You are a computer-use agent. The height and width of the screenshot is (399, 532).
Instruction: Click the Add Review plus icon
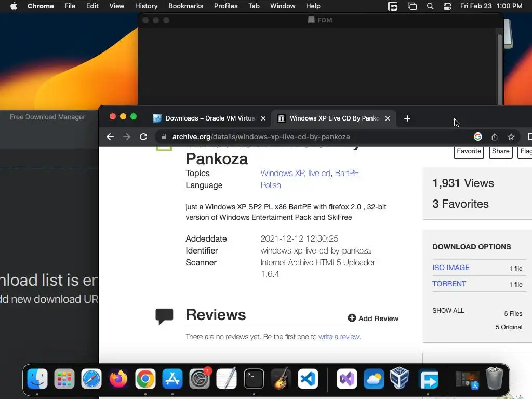click(352, 318)
